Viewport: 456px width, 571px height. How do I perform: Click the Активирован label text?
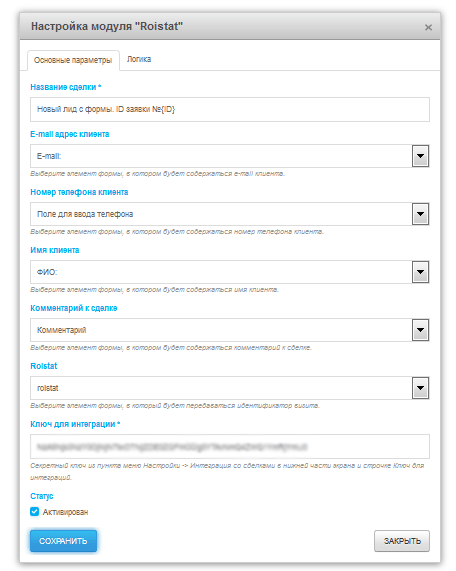pyautogui.click(x=66, y=512)
